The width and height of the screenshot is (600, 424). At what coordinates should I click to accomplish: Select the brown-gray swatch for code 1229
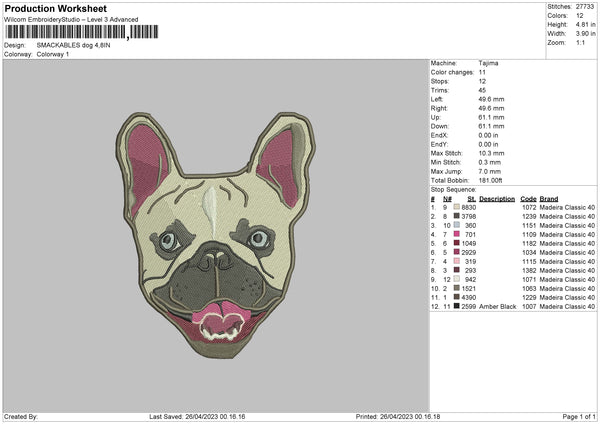[x=457, y=297]
